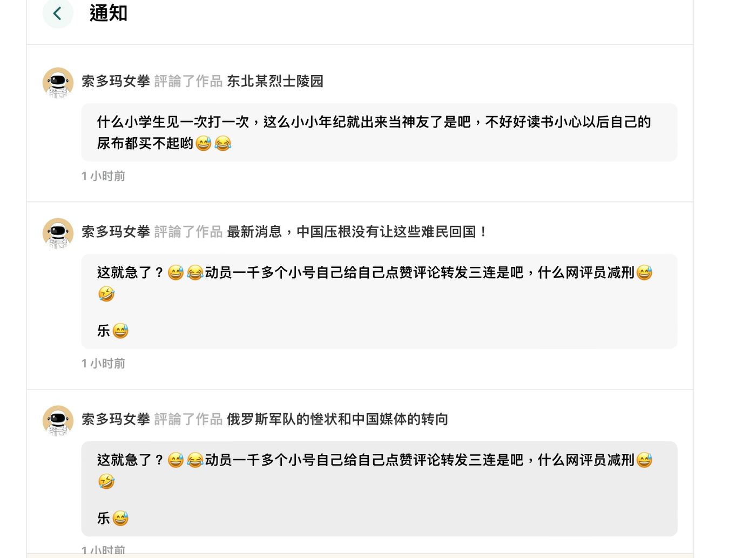The height and width of the screenshot is (558, 756).
Task: Open the comment bubble starting 什么小学生见一次打一次
Action: pyautogui.click(x=379, y=132)
